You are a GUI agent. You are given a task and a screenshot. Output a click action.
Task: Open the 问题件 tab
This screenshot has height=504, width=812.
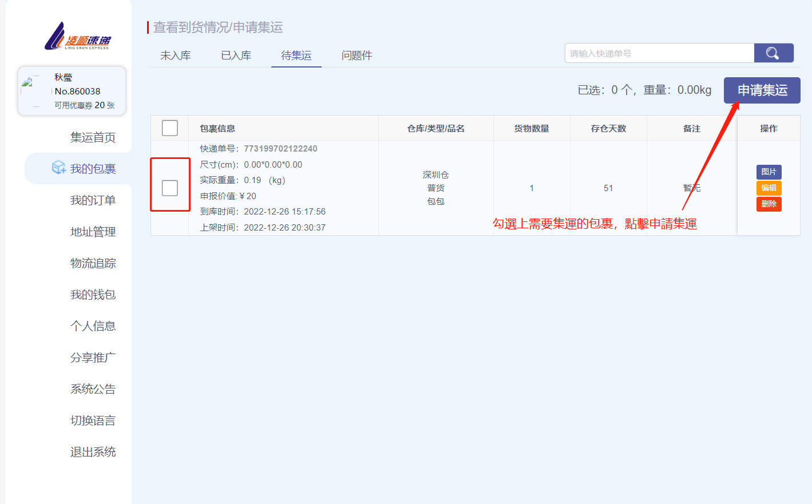pos(357,55)
